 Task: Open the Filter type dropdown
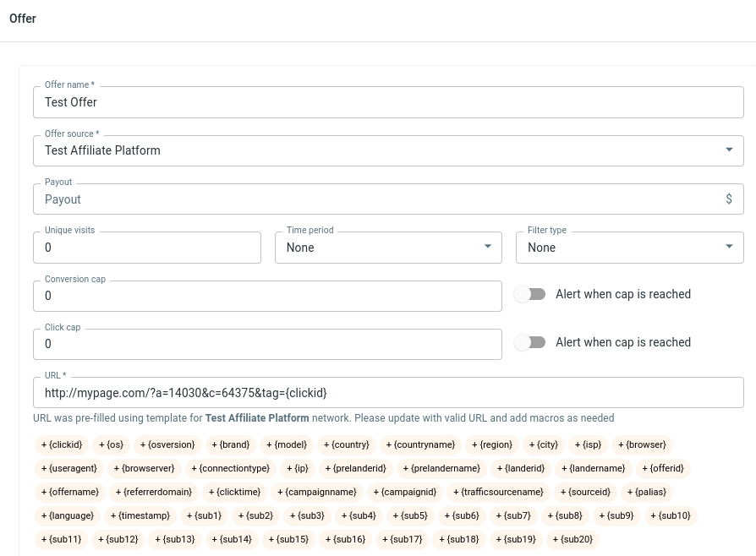629,248
